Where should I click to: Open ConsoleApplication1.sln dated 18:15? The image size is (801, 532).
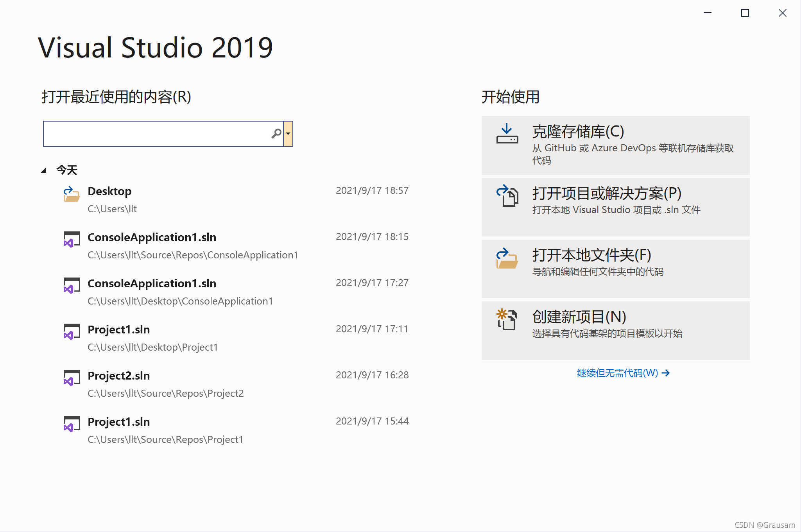click(237, 246)
